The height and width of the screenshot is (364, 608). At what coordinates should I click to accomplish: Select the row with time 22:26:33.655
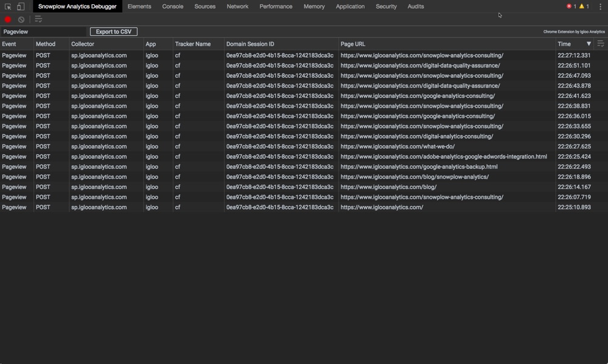[304, 126]
